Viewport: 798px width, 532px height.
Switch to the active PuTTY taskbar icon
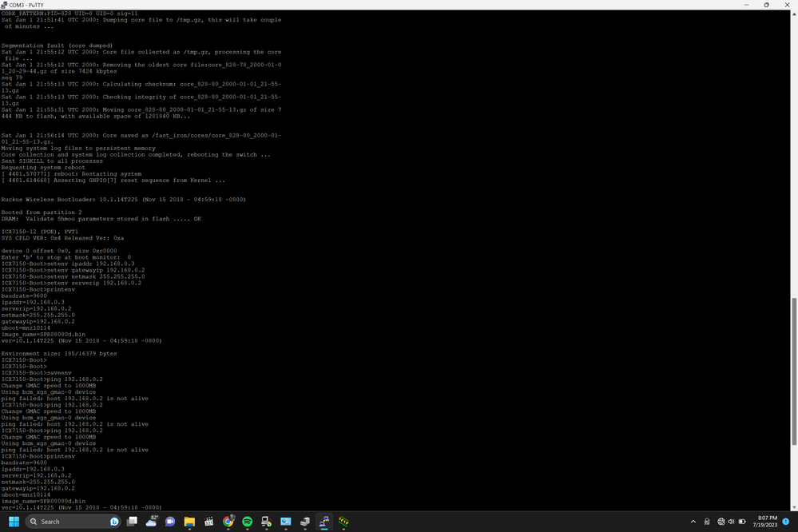(324, 522)
